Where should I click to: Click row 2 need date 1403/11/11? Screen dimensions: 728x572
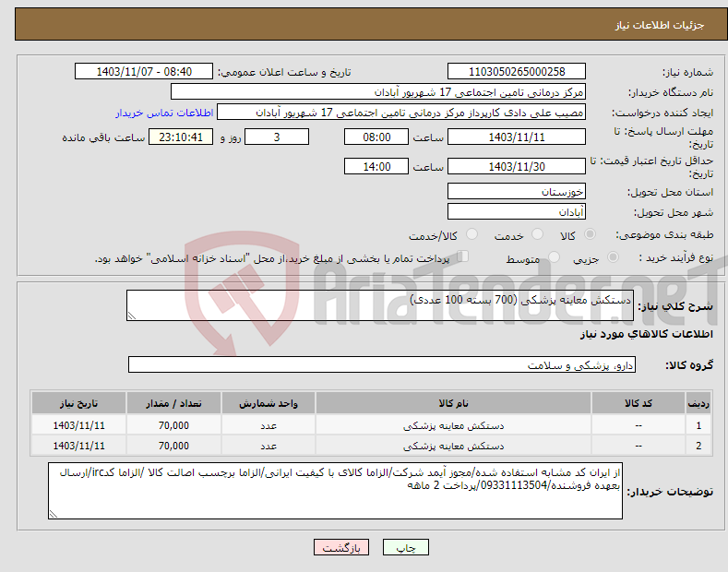point(79,446)
